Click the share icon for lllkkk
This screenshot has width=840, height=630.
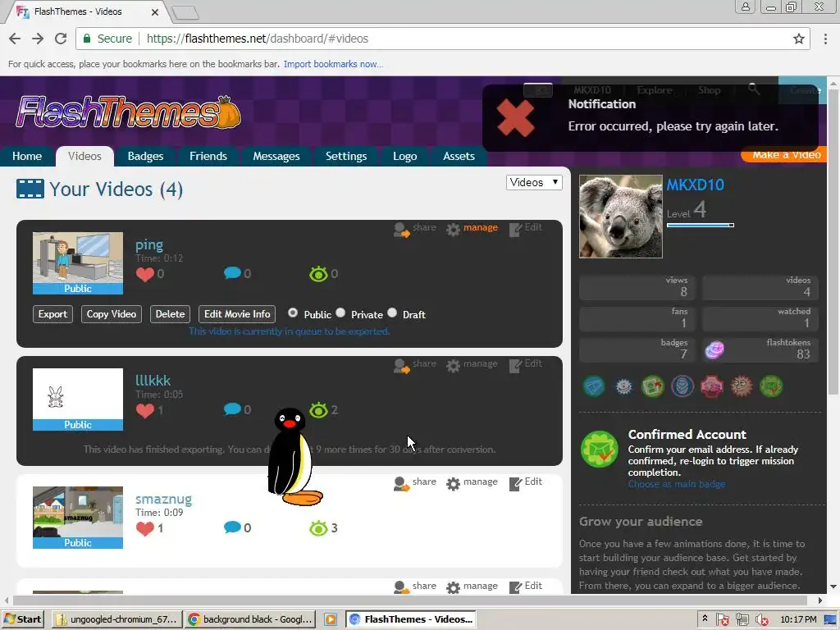pos(402,365)
